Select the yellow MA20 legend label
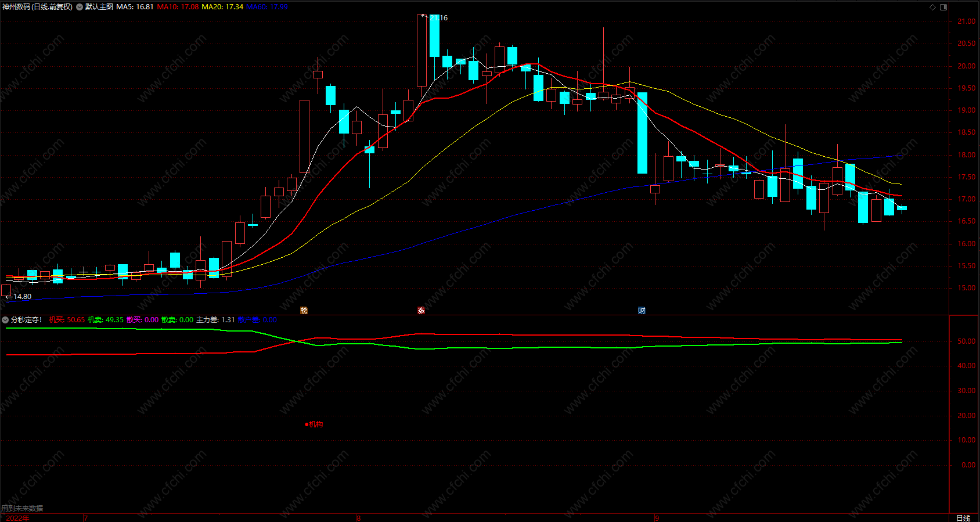 coord(222,7)
